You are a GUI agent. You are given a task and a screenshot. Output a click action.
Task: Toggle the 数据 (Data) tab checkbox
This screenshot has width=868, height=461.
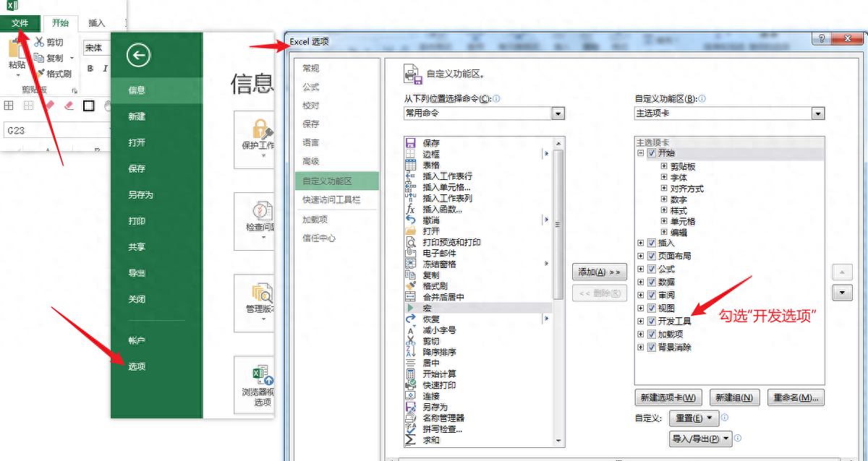(x=652, y=282)
